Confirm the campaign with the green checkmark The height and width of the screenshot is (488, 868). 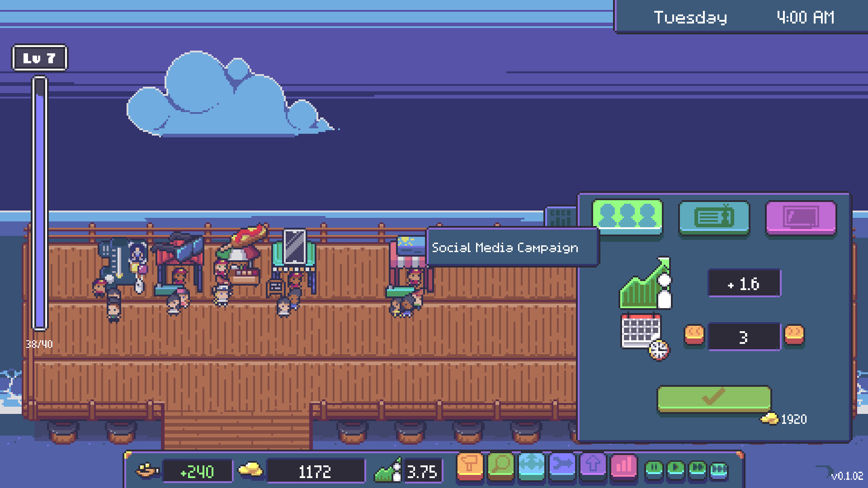pos(714,399)
